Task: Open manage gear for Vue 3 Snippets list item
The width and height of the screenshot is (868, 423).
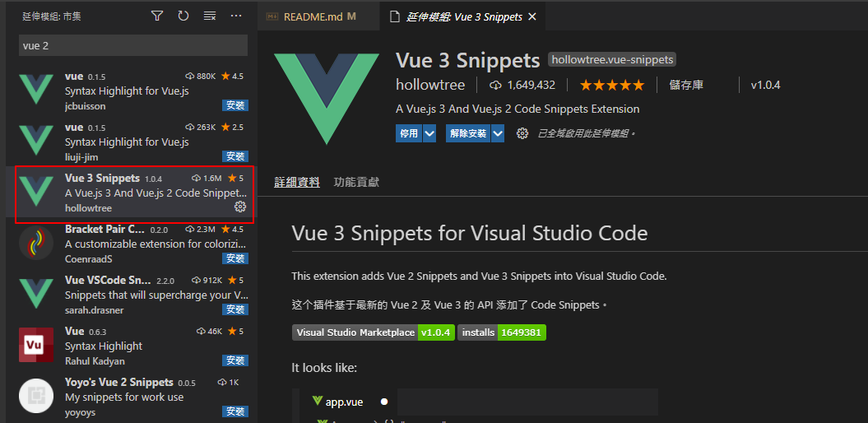Action: point(240,207)
